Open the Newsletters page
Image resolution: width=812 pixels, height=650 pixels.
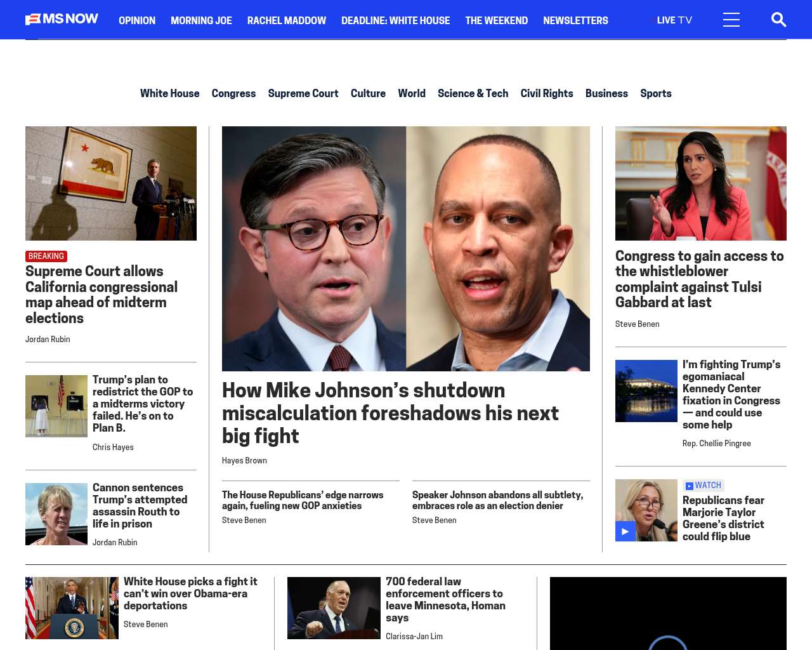coord(575,20)
